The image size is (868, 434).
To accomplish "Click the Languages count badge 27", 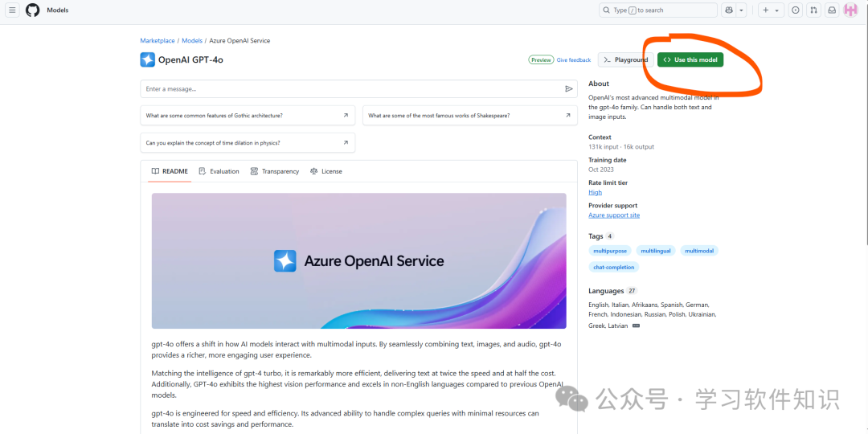I will [633, 291].
